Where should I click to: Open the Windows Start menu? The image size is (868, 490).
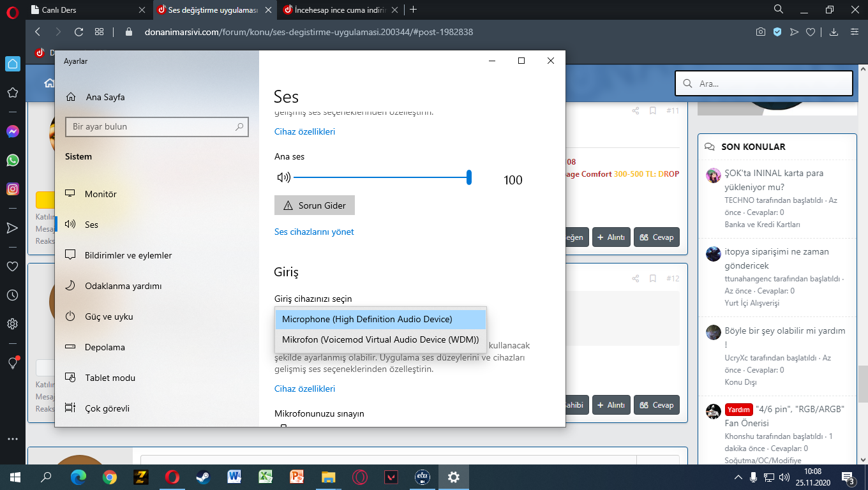pyautogui.click(x=15, y=477)
